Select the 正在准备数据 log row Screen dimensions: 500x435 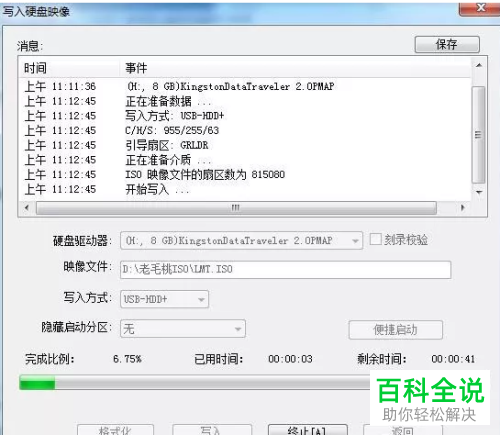click(x=245, y=101)
